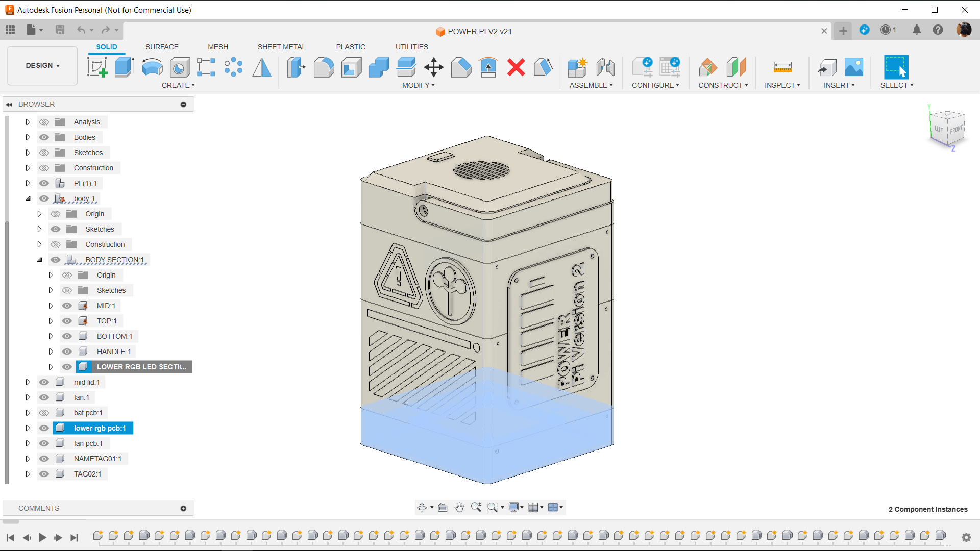Show the bat pcb:1 component
980x551 pixels.
44,413
